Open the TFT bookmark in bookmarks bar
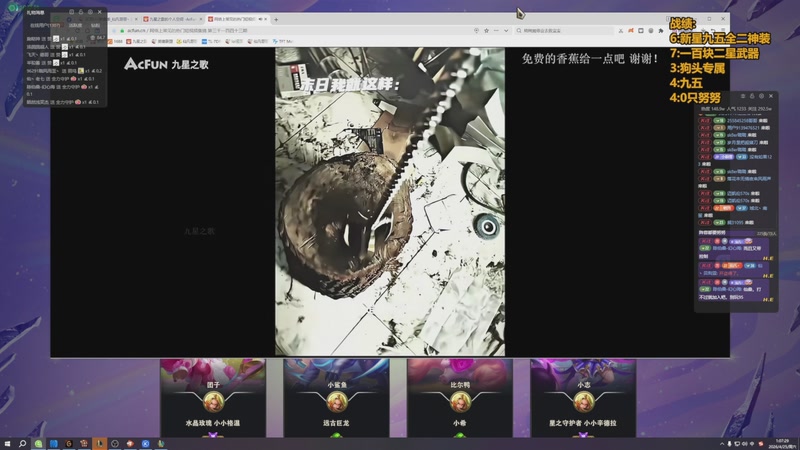 283,41
